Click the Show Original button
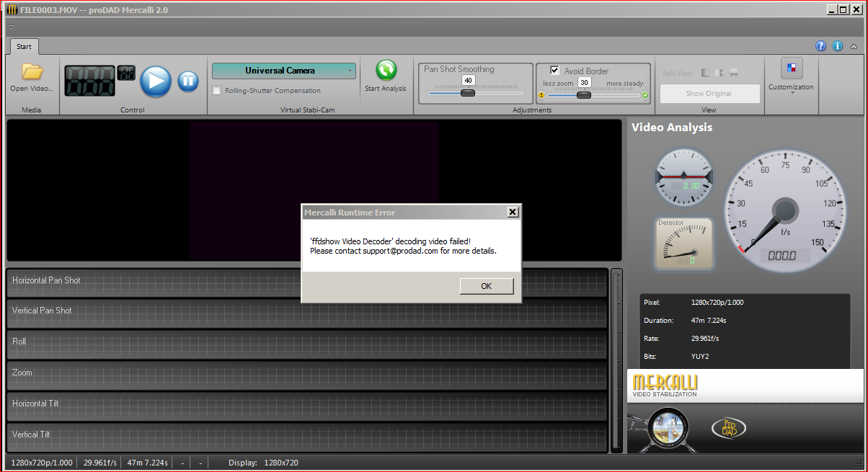868x472 pixels. click(709, 94)
